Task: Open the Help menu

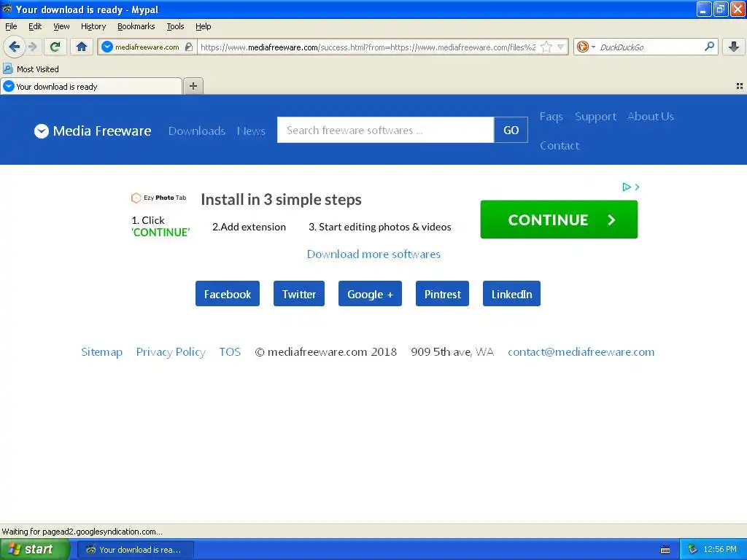Action: (x=204, y=26)
